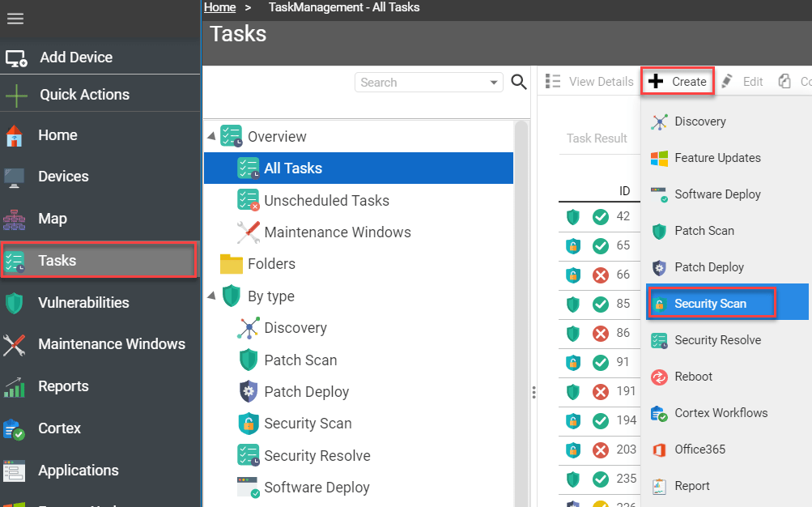The height and width of the screenshot is (507, 812).
Task: Switch to the Task Result tab
Action: tap(597, 138)
